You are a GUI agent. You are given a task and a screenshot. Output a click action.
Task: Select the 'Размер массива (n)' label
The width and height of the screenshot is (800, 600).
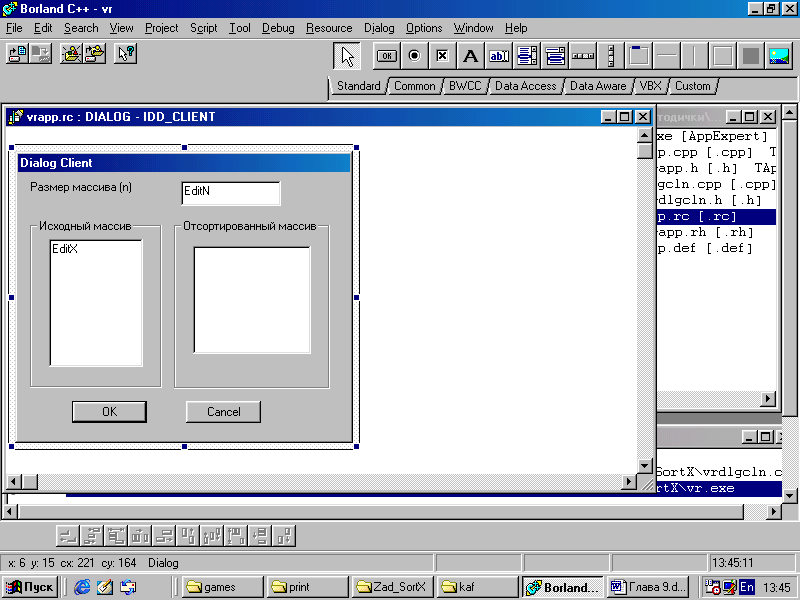tap(81, 187)
